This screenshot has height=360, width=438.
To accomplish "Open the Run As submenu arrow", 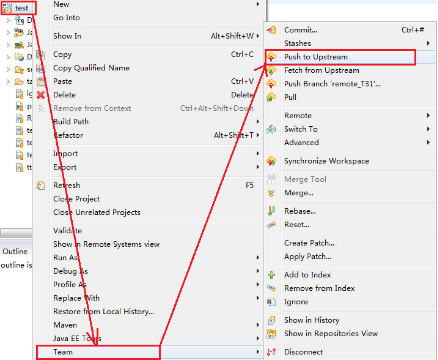I will coord(258,258).
